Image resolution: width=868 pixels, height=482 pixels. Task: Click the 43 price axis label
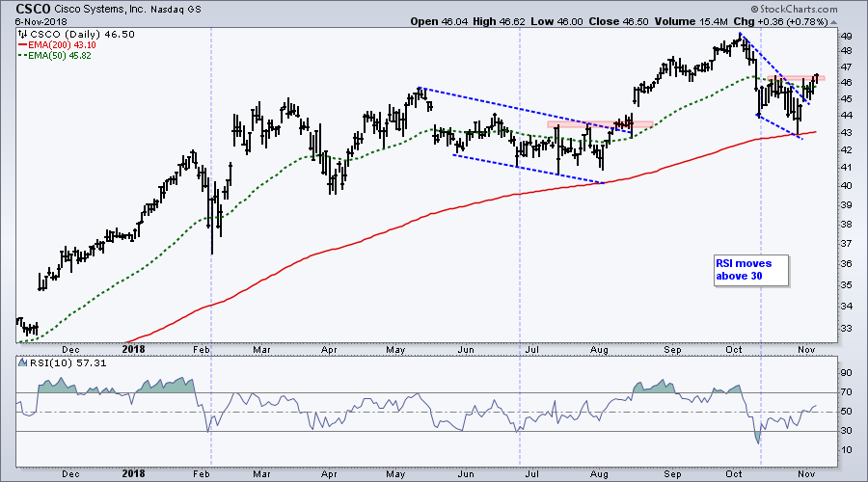pos(847,133)
